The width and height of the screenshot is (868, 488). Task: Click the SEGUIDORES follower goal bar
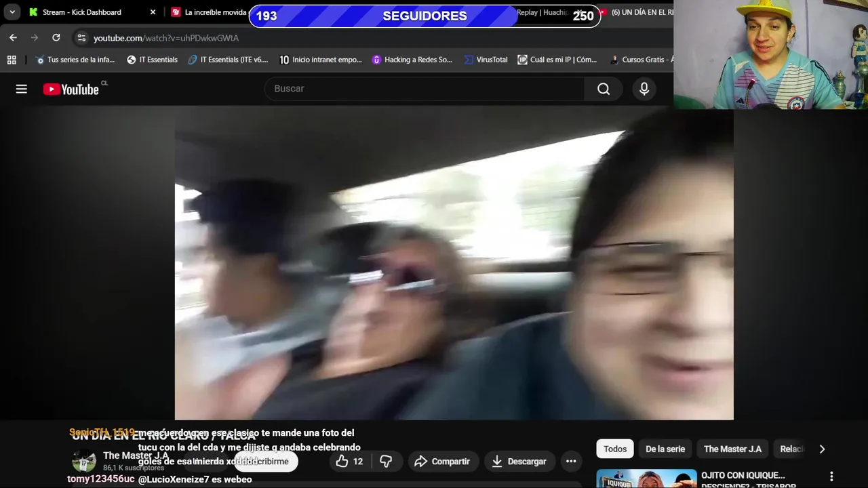pyautogui.click(x=425, y=16)
